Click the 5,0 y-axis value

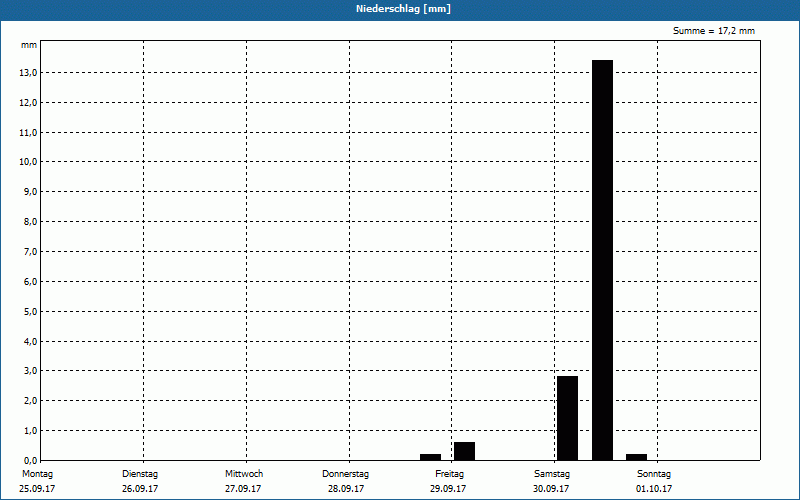(x=30, y=312)
